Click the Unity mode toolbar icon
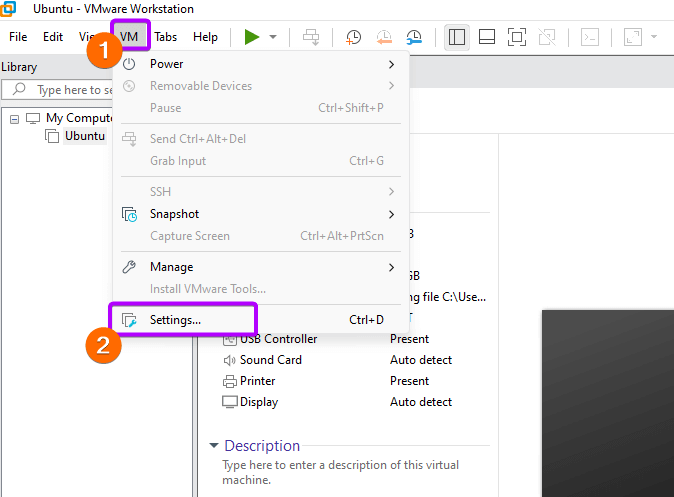This screenshot has width=674, height=497. [547, 37]
